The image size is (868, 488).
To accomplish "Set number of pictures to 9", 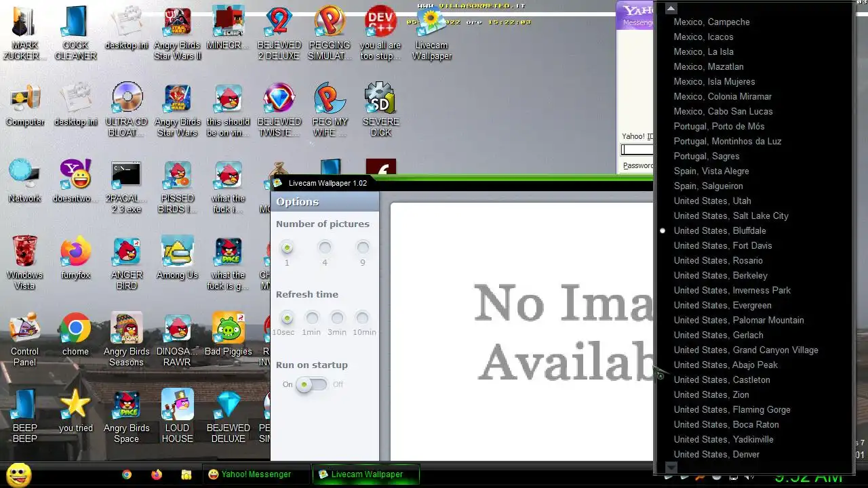I will pos(363,248).
